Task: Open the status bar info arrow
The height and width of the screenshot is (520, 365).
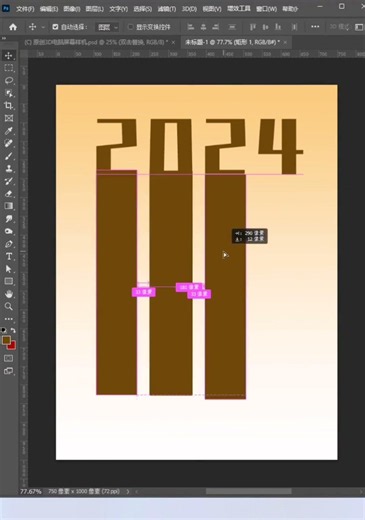Action: click(128, 491)
